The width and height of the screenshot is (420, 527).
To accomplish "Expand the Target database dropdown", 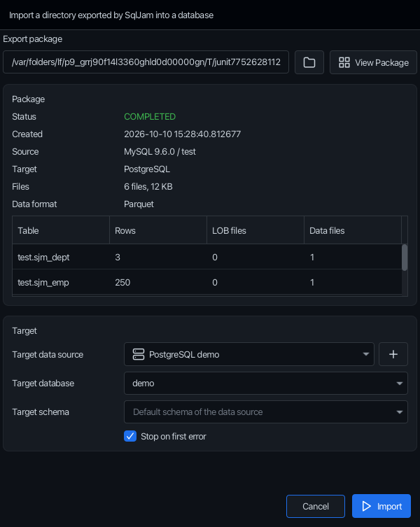I will [x=266, y=383].
